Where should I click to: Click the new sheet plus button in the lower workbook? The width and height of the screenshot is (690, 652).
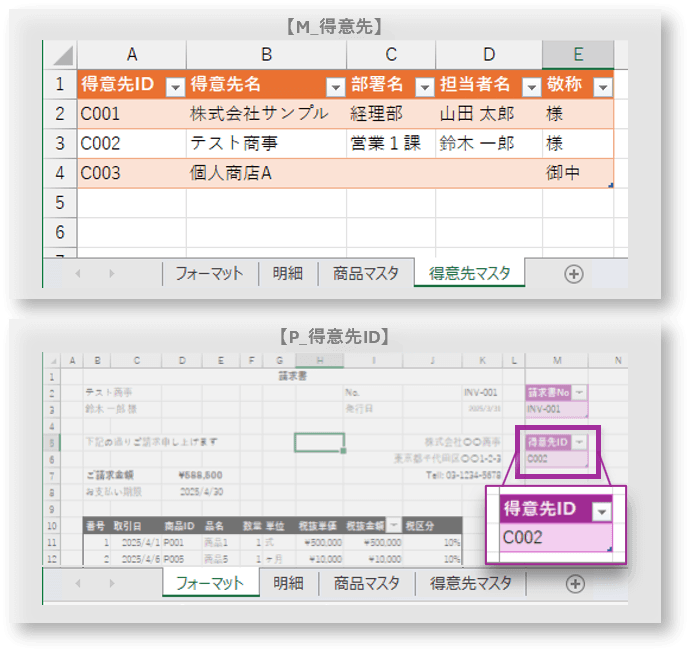pos(575,583)
